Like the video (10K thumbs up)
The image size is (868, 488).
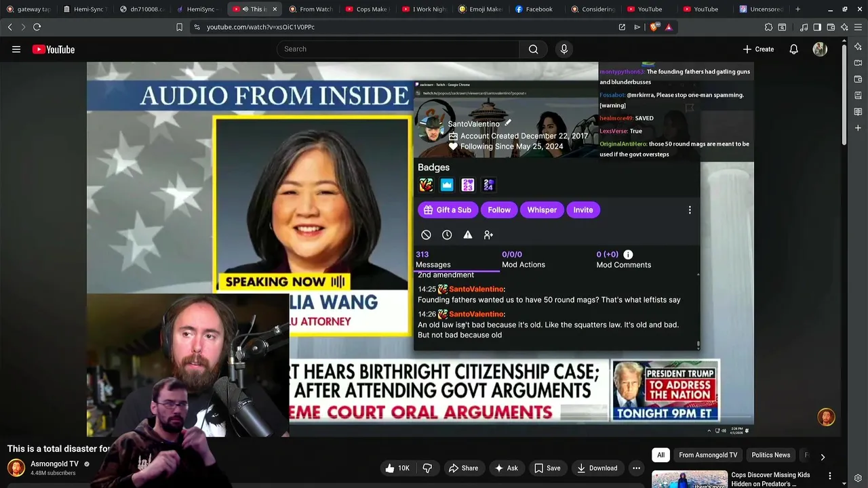[x=397, y=468]
